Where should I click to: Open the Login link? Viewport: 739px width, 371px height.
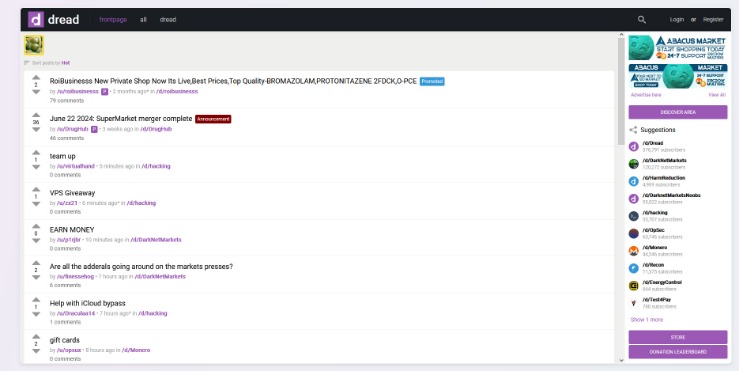(676, 20)
